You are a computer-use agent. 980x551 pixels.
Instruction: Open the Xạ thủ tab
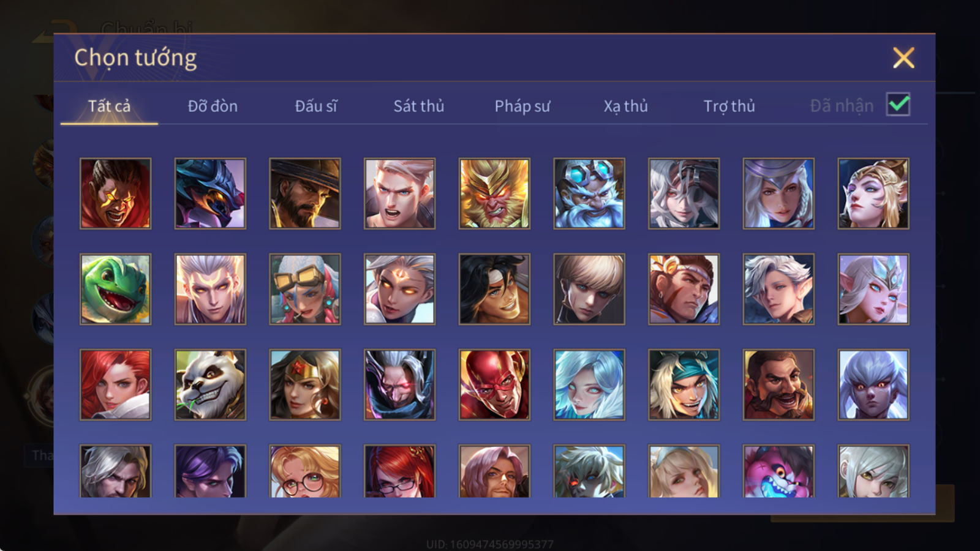click(625, 106)
